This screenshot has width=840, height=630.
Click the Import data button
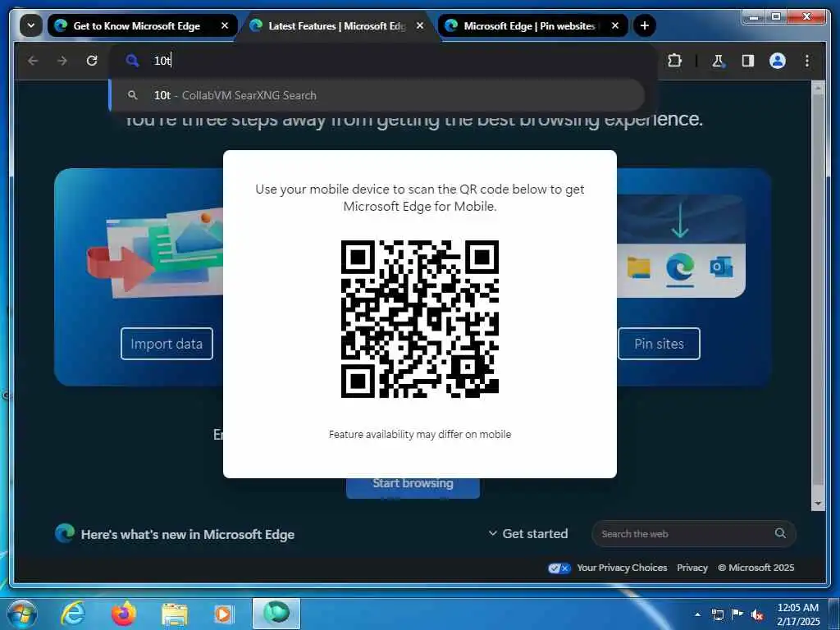(x=167, y=344)
